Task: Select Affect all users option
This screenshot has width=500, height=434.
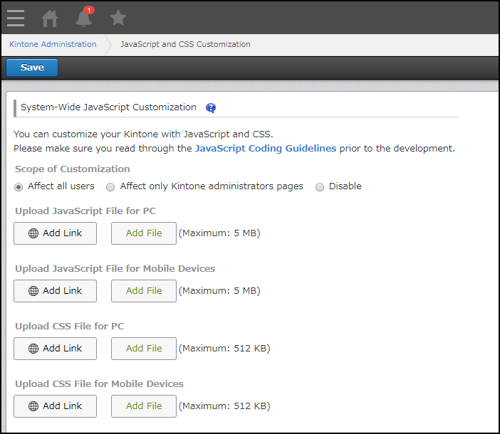Action: click(18, 187)
